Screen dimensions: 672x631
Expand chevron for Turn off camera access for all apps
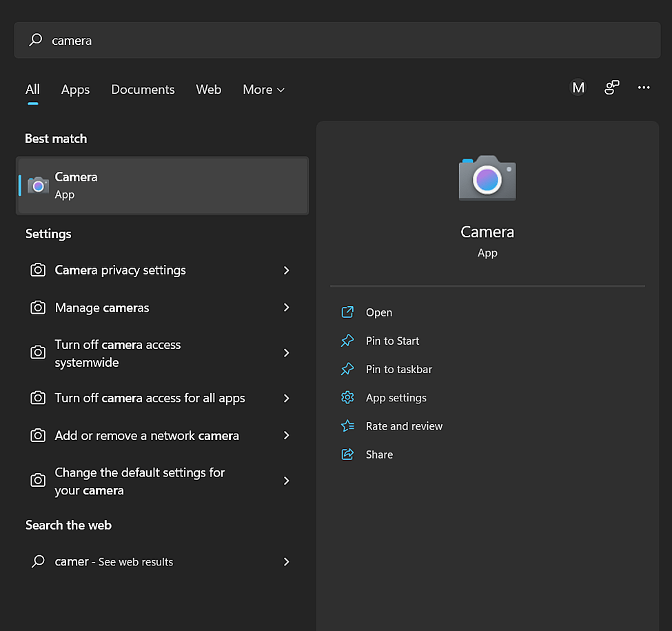pos(286,398)
